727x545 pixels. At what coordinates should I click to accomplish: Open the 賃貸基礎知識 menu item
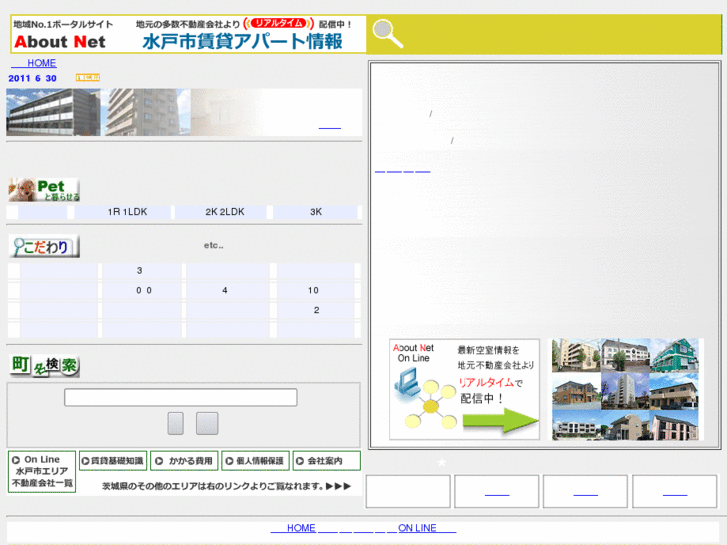(112, 461)
